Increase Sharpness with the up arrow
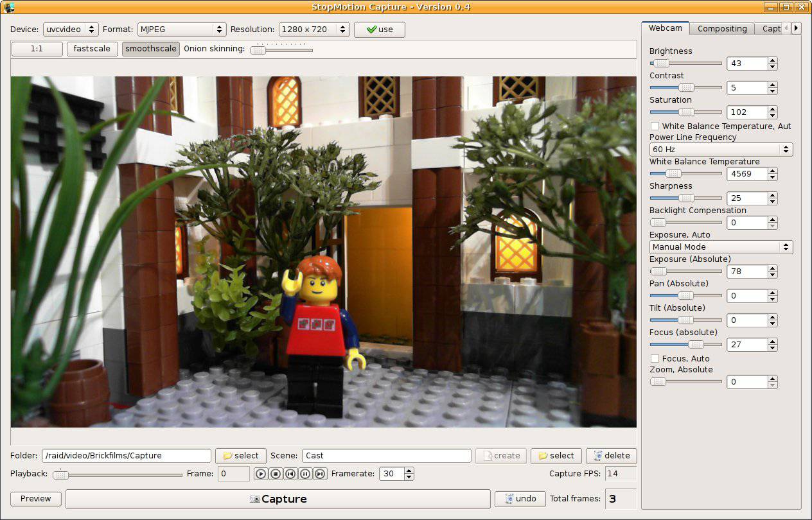 [x=772, y=195]
